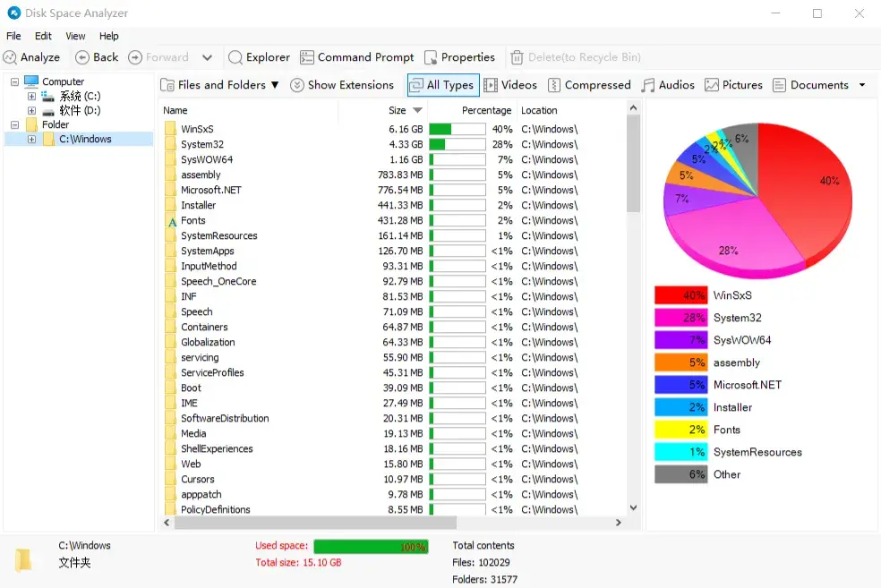Open the Edit menu

point(43,36)
